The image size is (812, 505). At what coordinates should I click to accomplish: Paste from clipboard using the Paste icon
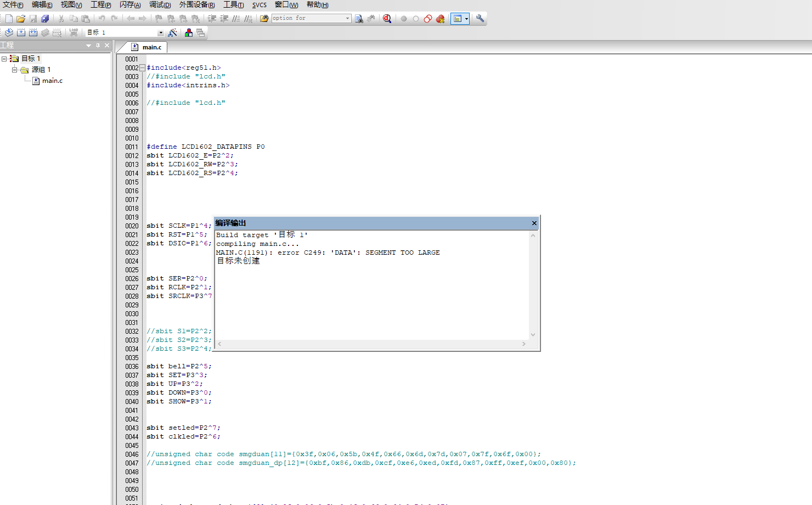point(86,19)
